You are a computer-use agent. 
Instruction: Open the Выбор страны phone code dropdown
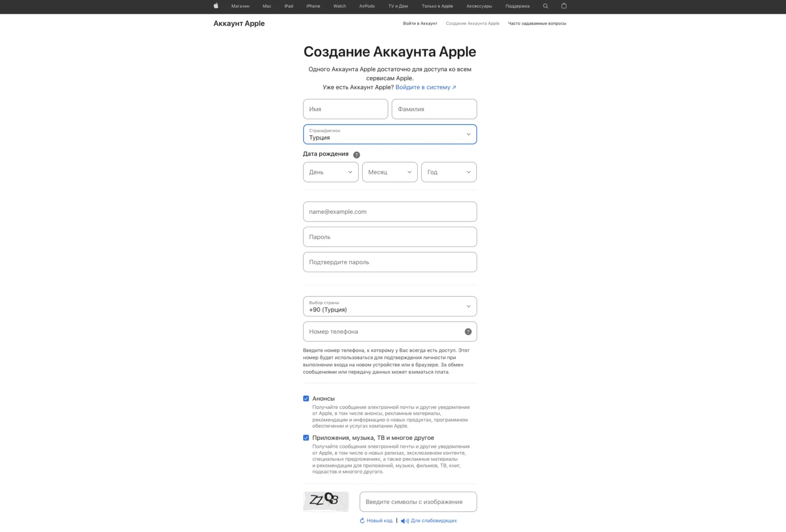(x=390, y=306)
